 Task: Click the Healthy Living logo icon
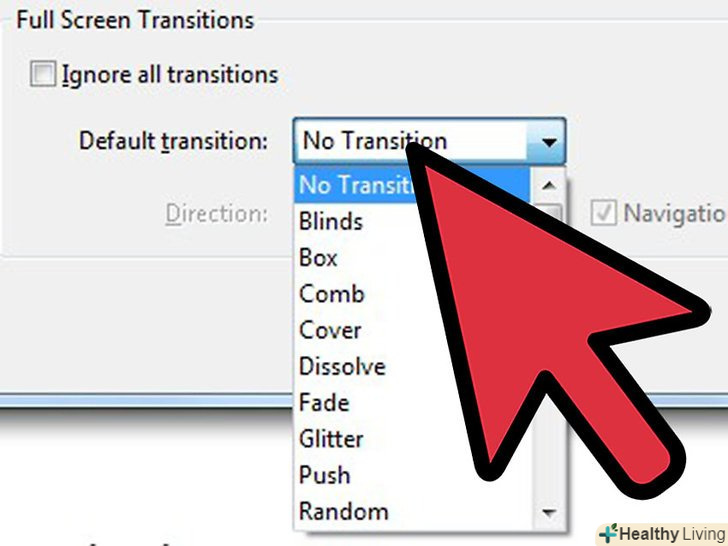(608, 533)
